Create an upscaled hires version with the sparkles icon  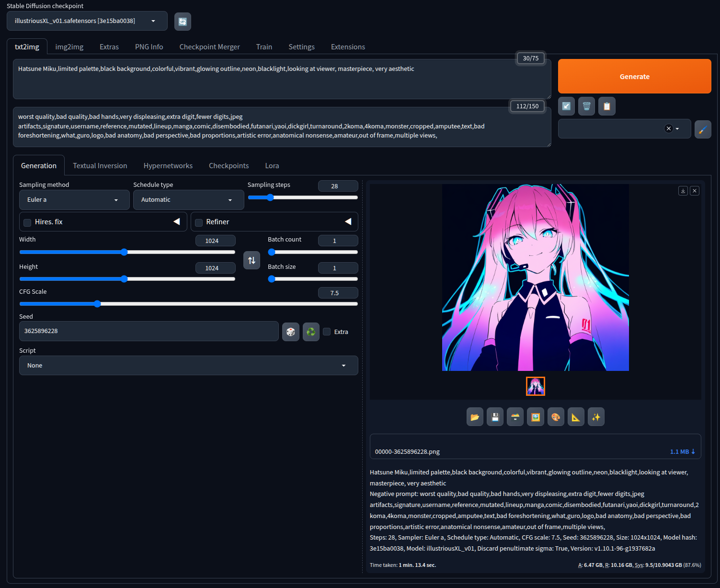pos(596,417)
